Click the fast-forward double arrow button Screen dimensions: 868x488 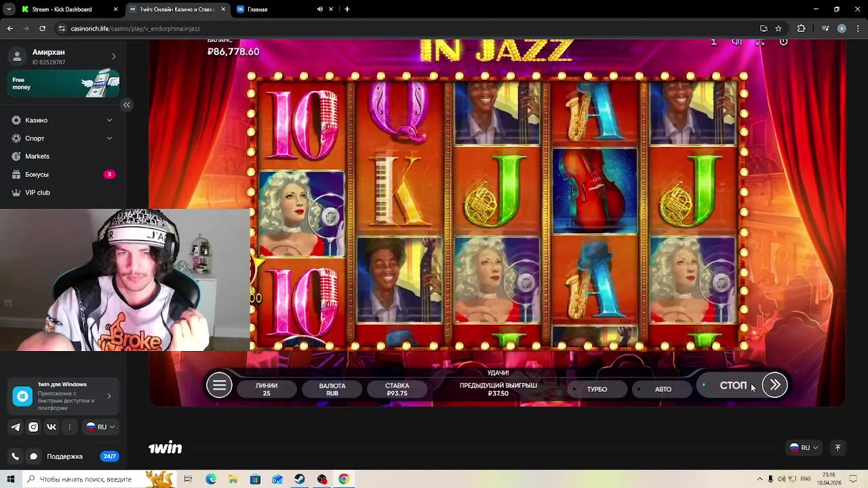point(775,385)
